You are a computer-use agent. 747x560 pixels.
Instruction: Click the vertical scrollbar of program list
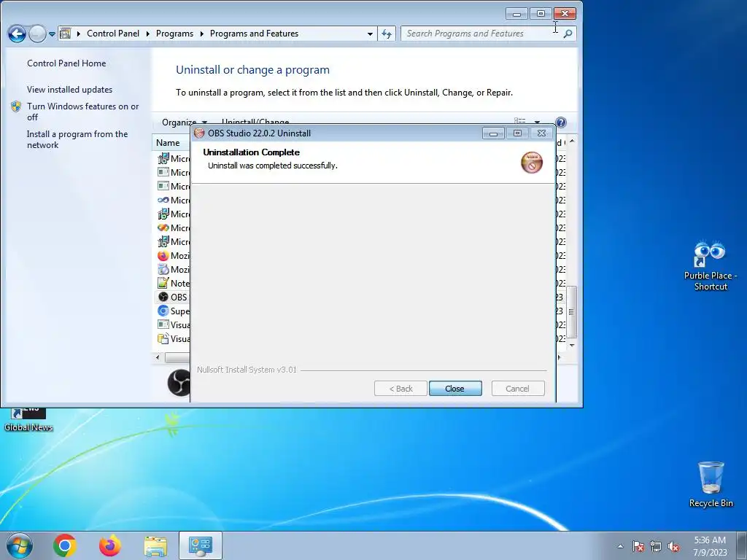tap(572, 312)
